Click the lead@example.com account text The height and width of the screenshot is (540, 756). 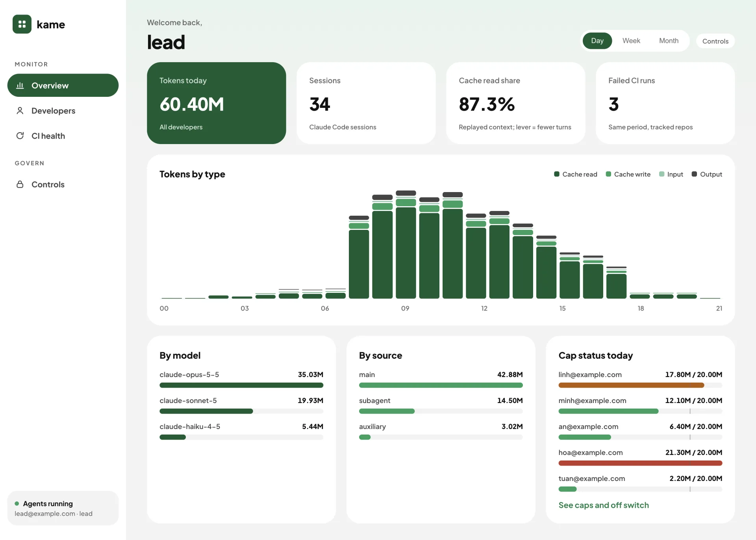[54, 514]
